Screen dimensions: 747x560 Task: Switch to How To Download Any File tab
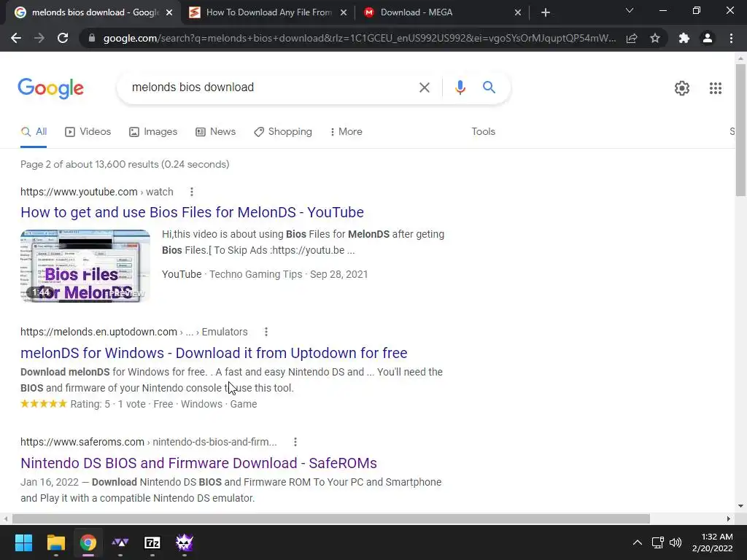pos(268,12)
